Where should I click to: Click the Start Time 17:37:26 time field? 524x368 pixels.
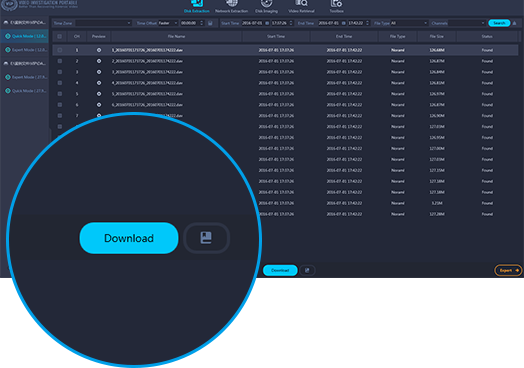point(282,23)
